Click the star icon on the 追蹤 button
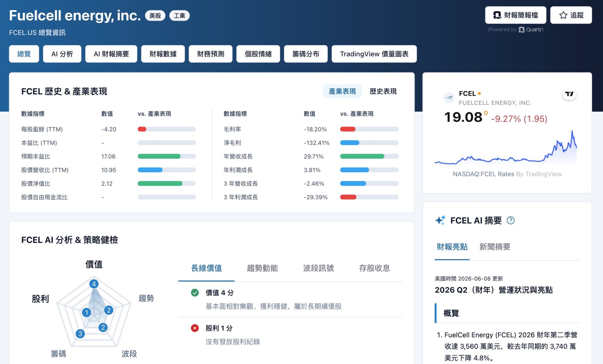 [563, 15]
